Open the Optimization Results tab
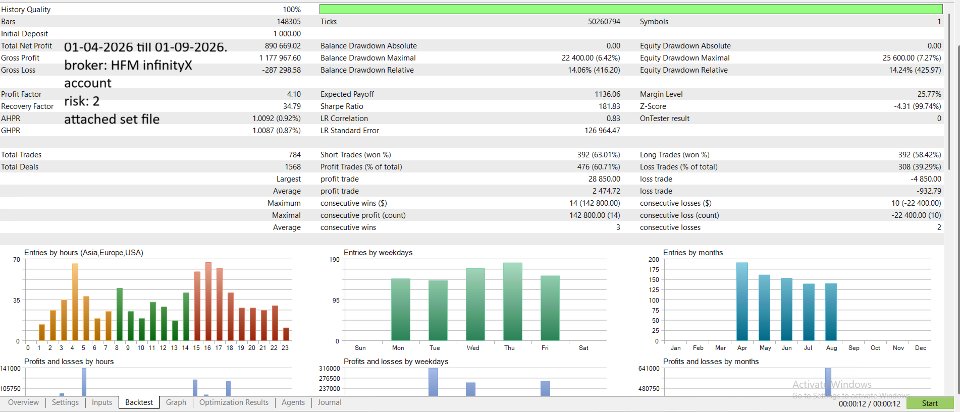This screenshot has width=960, height=412. [x=234, y=403]
